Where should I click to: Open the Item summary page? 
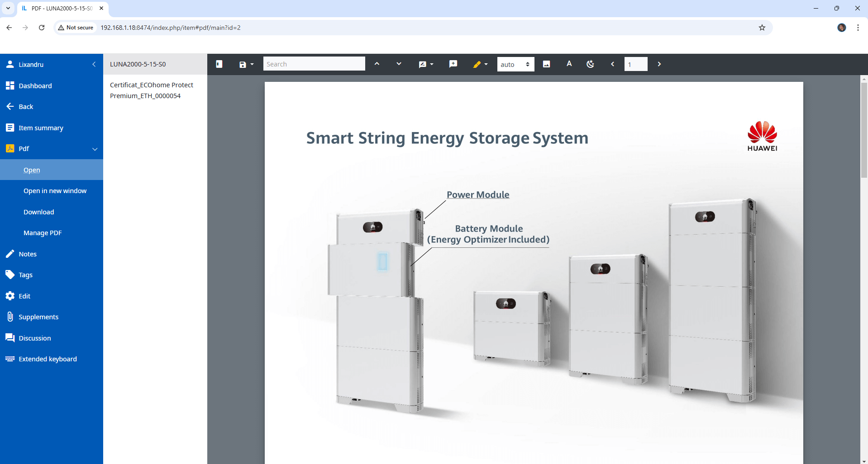[52, 128]
